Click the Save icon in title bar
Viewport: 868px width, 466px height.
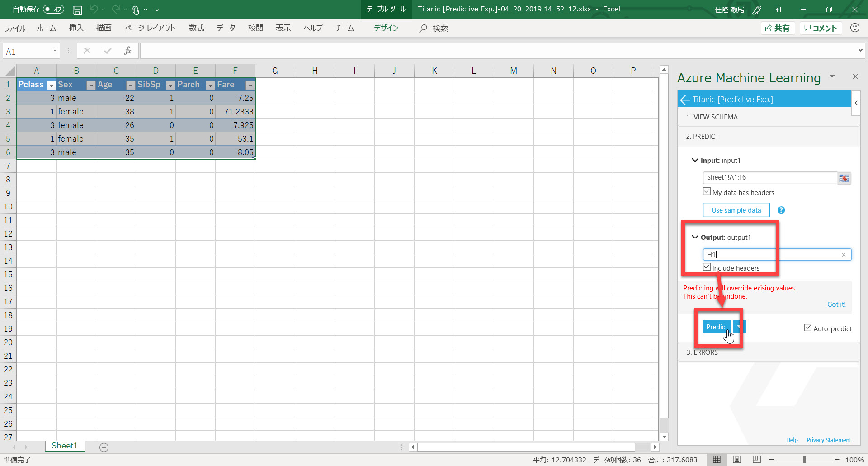click(77, 10)
